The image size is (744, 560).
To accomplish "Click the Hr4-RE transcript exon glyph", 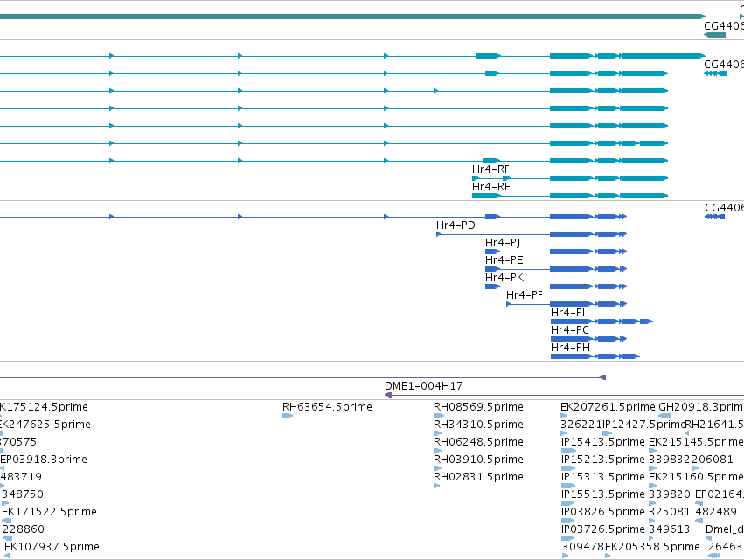I will coord(570,196).
